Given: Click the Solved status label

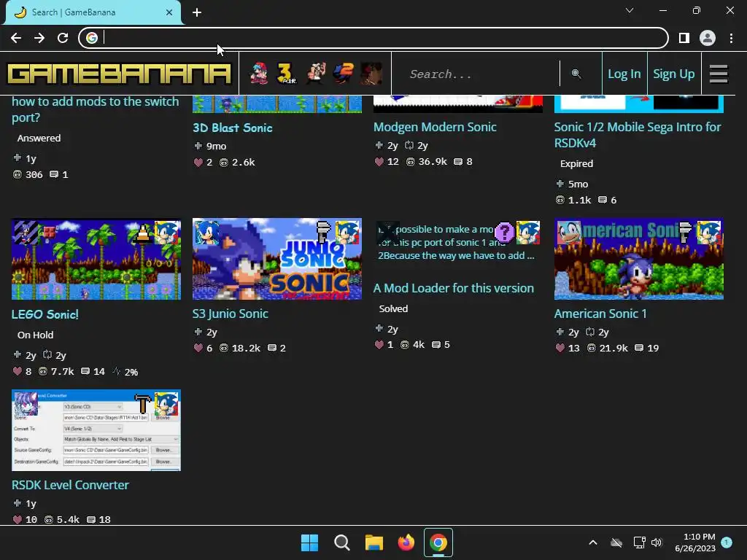Looking at the screenshot, I should click(393, 308).
